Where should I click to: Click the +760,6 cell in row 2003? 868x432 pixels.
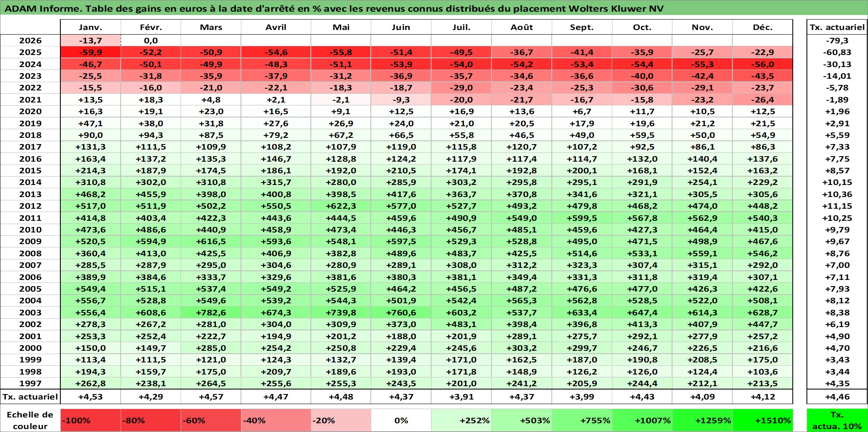tap(401, 312)
